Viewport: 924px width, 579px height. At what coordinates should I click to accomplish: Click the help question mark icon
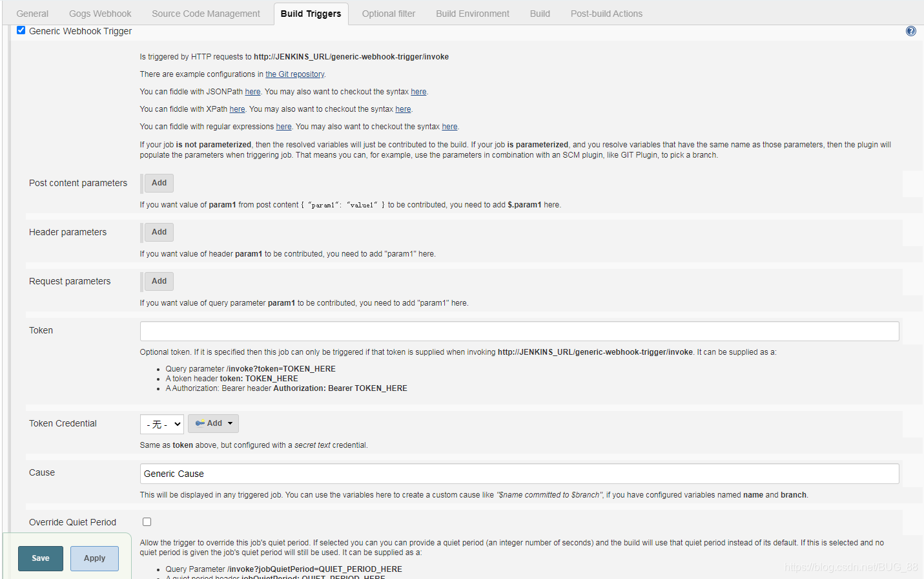click(x=910, y=30)
